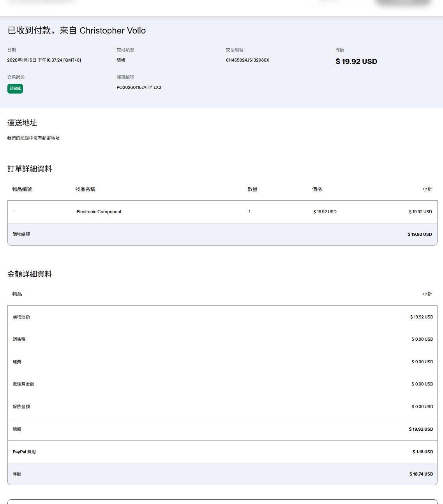This screenshot has height=504, width=443.
Task: Click the transaction ID 0H455024JS132980X
Action: pos(247,60)
